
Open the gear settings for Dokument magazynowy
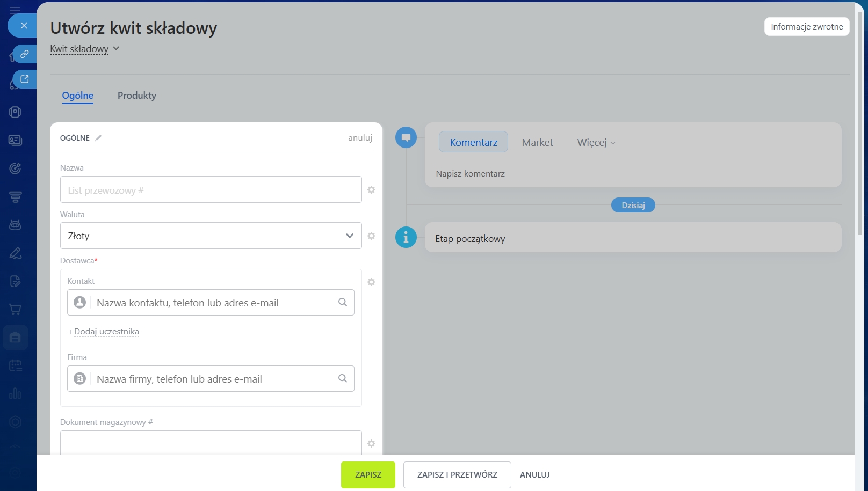coord(371,444)
